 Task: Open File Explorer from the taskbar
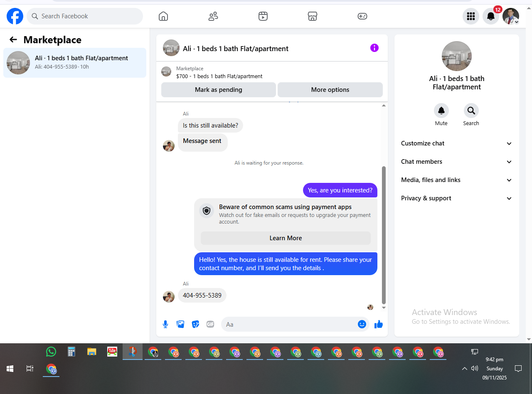92,352
